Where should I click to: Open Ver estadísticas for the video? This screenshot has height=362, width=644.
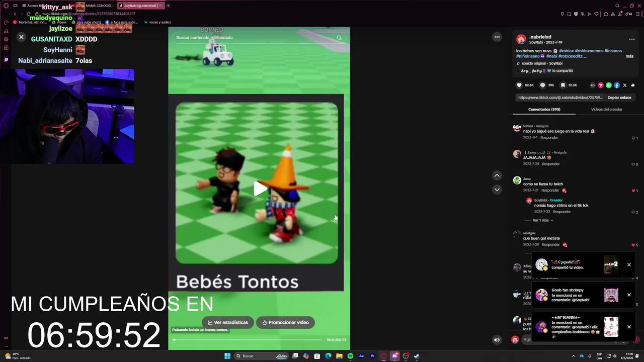tap(228, 322)
